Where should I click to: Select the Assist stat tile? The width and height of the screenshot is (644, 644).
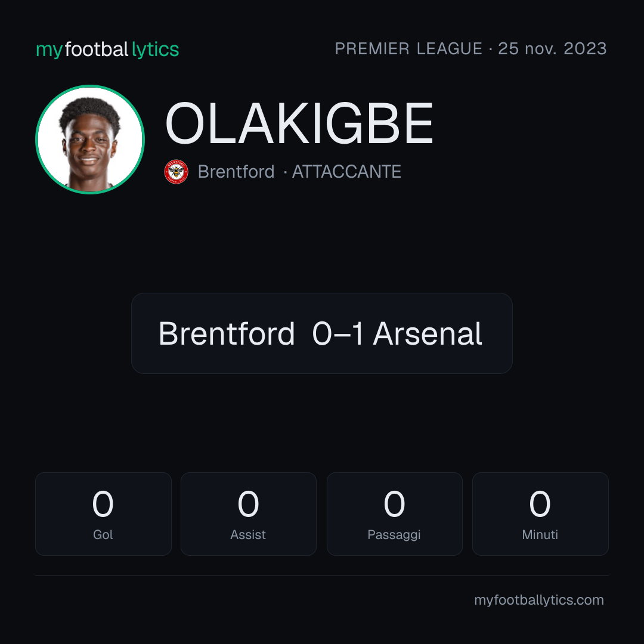click(x=249, y=514)
